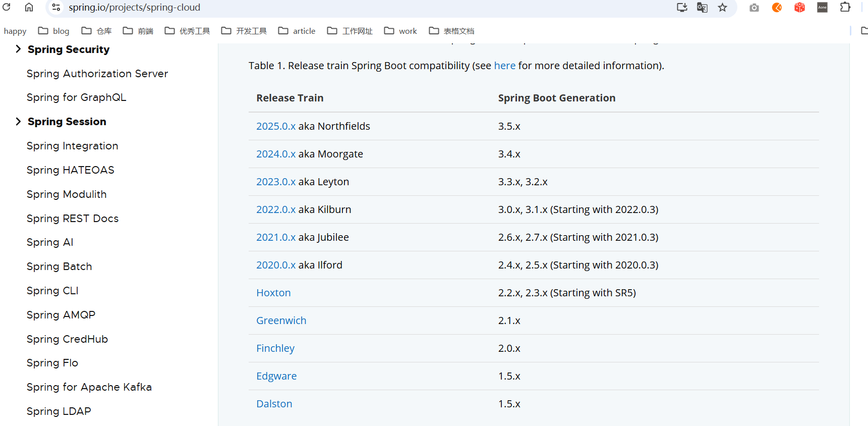Open Spring Batch from the sidebar
Image resolution: width=868 pixels, height=426 pixels.
[x=59, y=267]
